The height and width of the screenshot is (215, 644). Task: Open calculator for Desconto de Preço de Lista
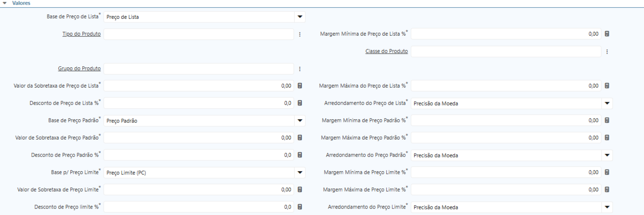(300, 103)
